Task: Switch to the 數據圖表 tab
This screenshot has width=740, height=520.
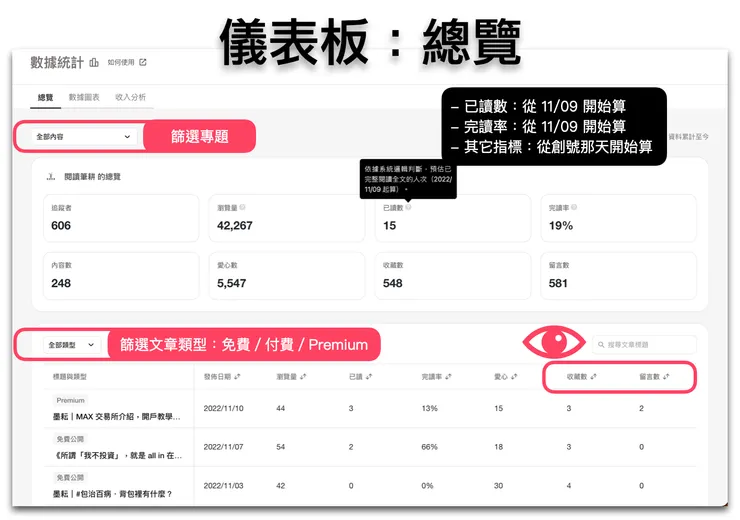Action: click(84, 97)
